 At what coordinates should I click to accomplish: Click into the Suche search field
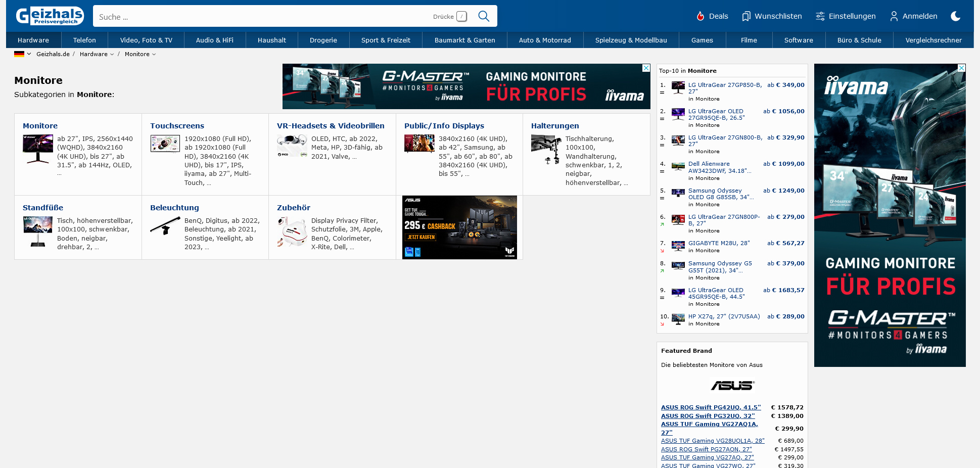click(263, 17)
